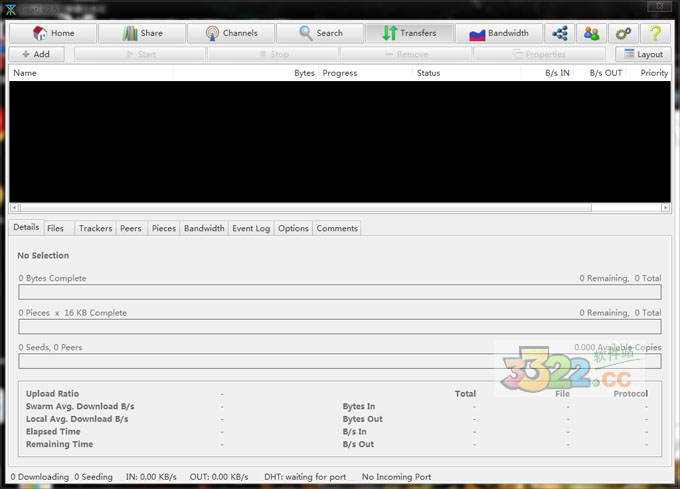This screenshot has width=680, height=489.
Task: Click the 'Bytes Out' label
Action: [362, 419]
